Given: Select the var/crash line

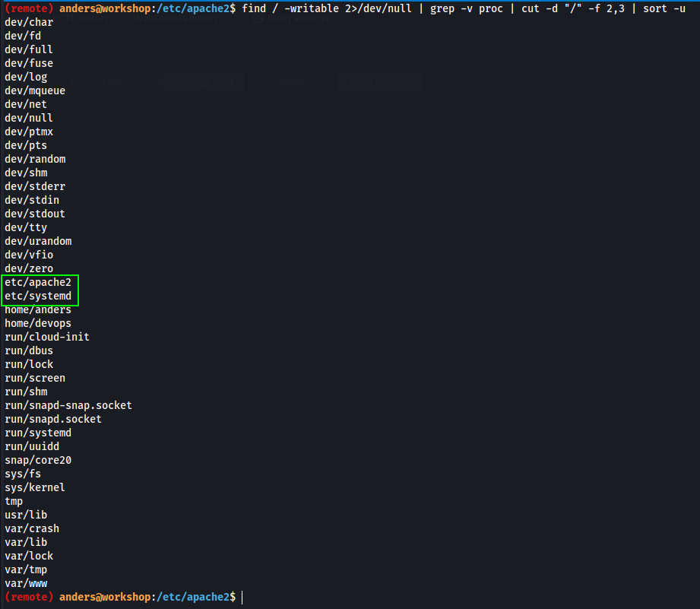Looking at the screenshot, I should click(x=32, y=528).
